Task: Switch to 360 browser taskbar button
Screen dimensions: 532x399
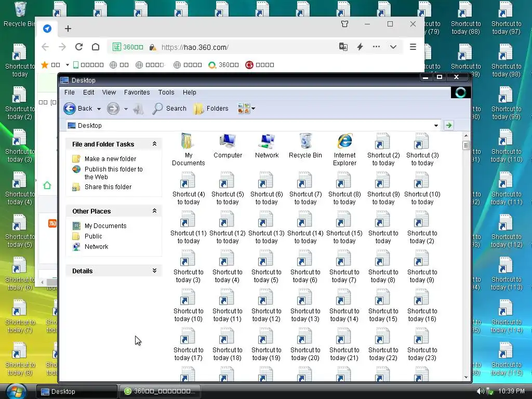Action: click(160, 392)
